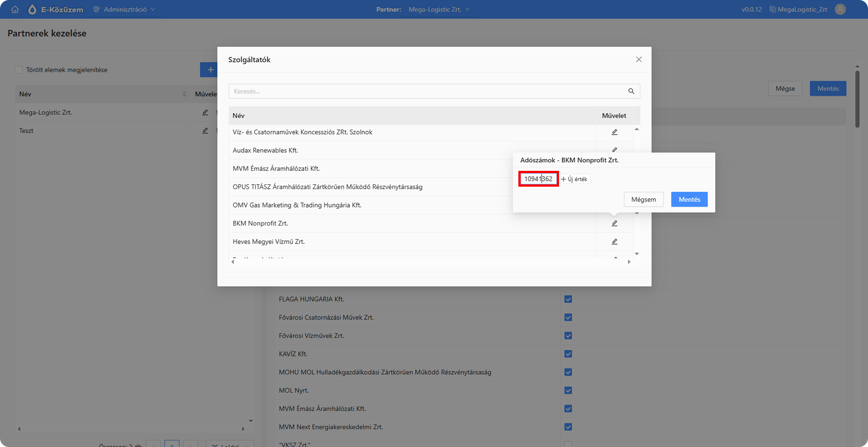Uncheck Fővárosi Vízművek Zrt. checkbox
The image size is (868, 447).
point(568,336)
